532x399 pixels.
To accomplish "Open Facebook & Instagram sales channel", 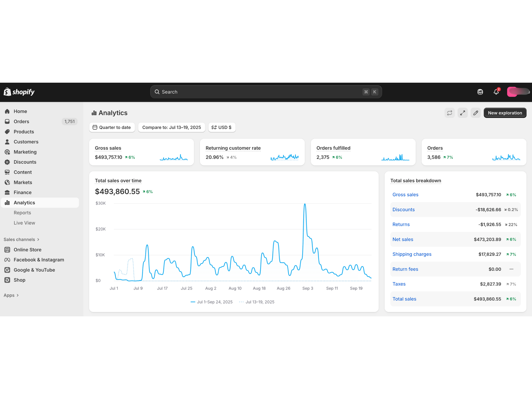I will (39, 260).
